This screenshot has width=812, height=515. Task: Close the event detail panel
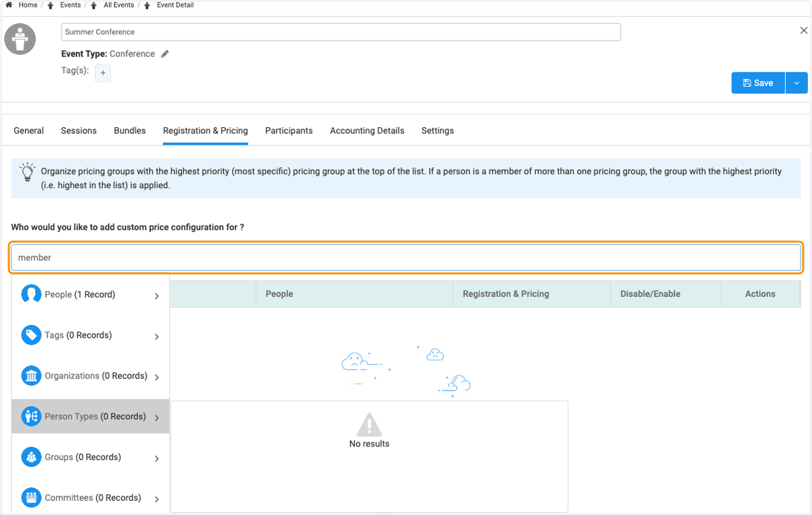coord(804,30)
